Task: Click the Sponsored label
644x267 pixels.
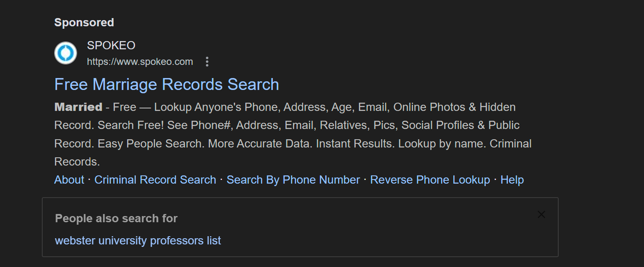Action: [84, 22]
